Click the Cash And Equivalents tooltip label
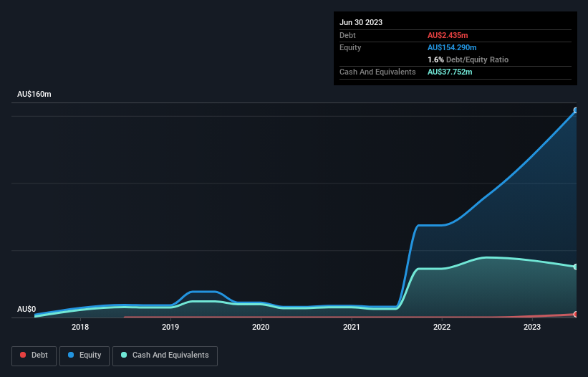The width and height of the screenshot is (588, 377). coord(377,72)
